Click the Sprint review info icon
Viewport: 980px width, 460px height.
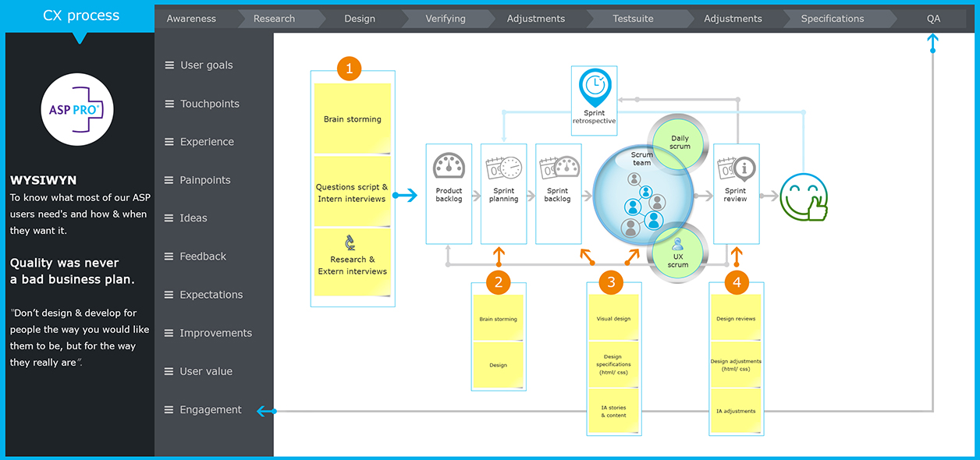735,168
